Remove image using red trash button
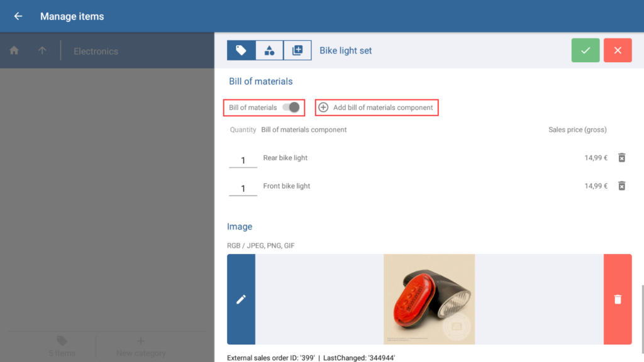Image resolution: width=644 pixels, height=362 pixels. [x=618, y=299]
